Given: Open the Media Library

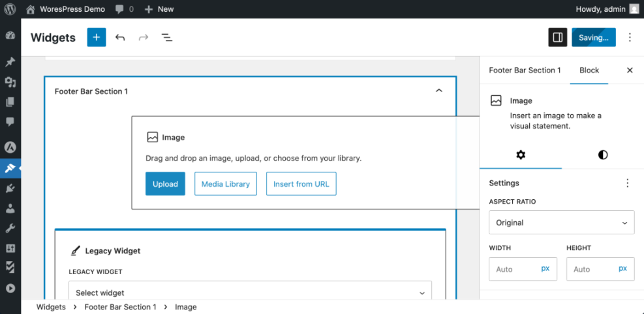Looking at the screenshot, I should point(226,183).
